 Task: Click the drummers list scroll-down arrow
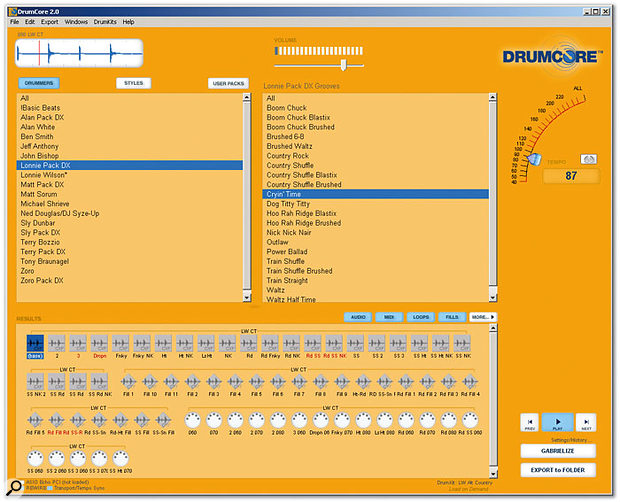[247, 297]
